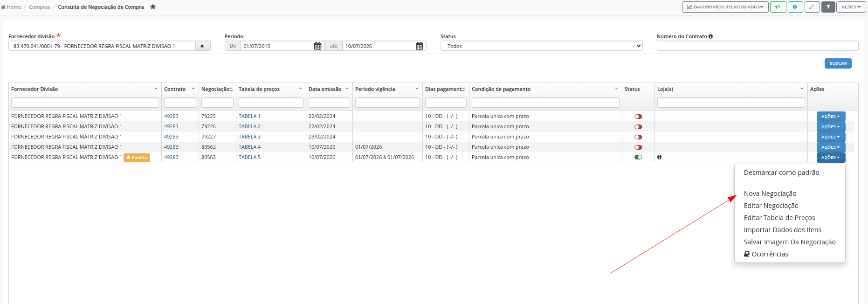Toggle the filter funnel icon button
Image resolution: width=868 pixels, height=304 pixels.
point(828,7)
